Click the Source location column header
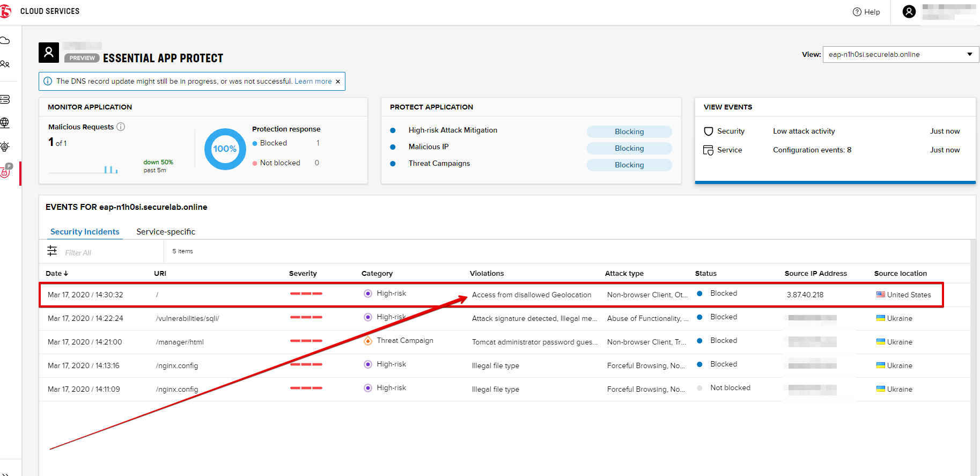 pos(901,273)
